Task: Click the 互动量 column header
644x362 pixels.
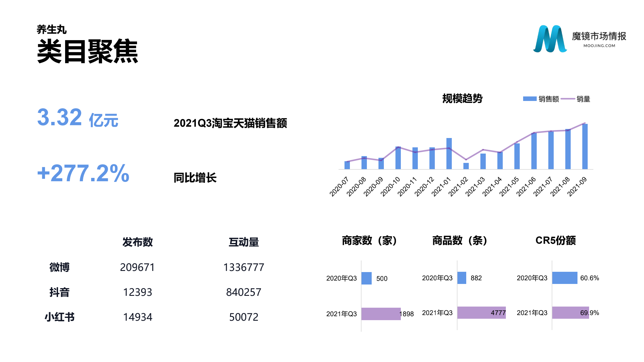Action: (243, 242)
